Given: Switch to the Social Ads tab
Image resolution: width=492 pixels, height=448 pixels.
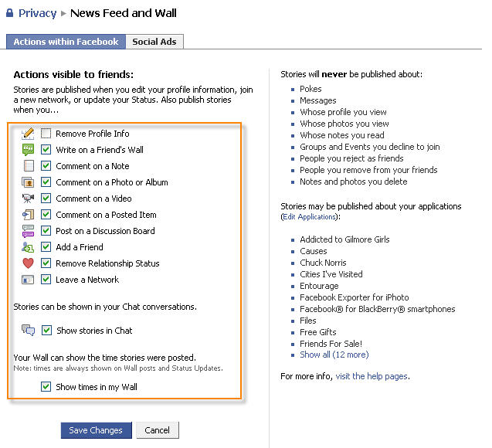Looking at the screenshot, I should coord(154,42).
